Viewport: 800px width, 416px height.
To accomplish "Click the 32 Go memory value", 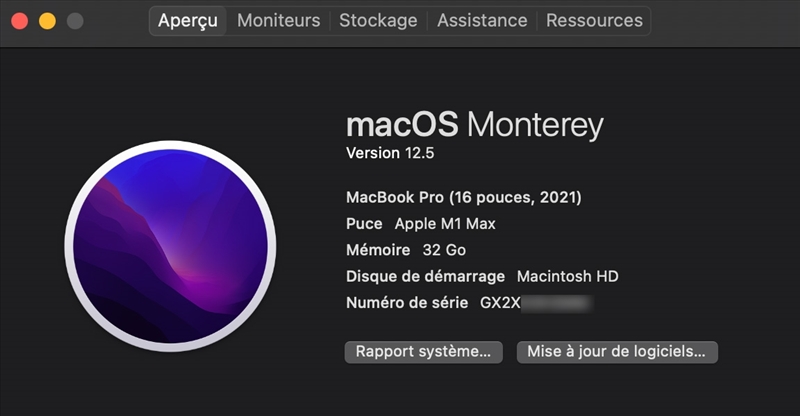I will tap(444, 250).
